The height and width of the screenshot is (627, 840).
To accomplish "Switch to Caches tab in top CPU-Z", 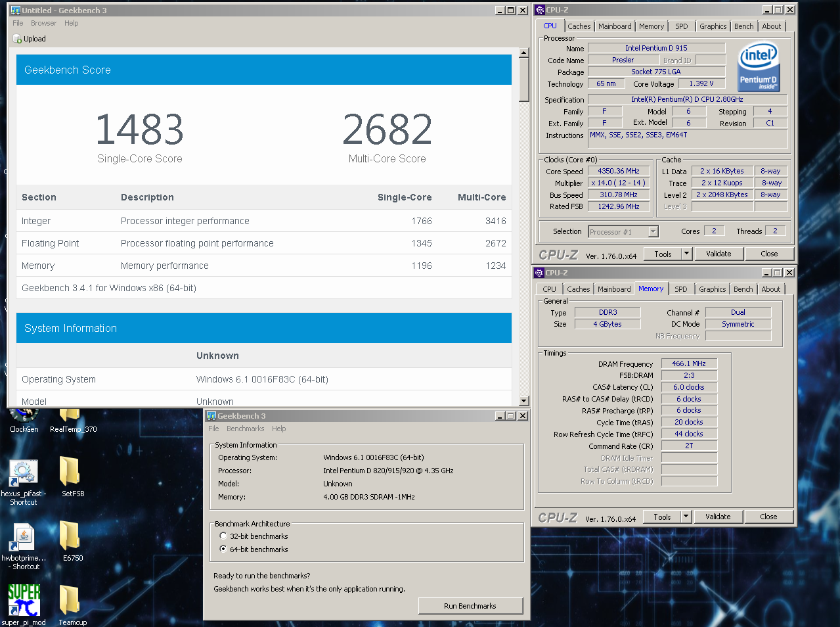I will click(x=579, y=26).
